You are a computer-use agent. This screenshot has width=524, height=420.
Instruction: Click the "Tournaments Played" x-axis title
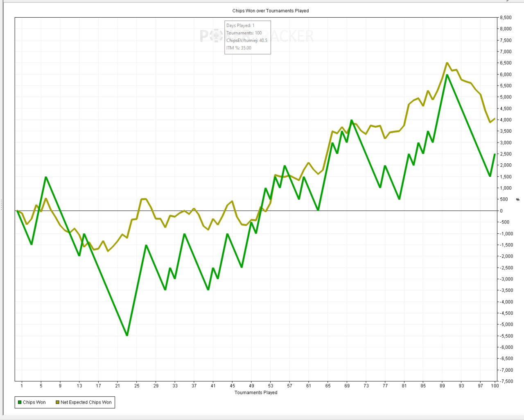pyautogui.click(x=256, y=393)
